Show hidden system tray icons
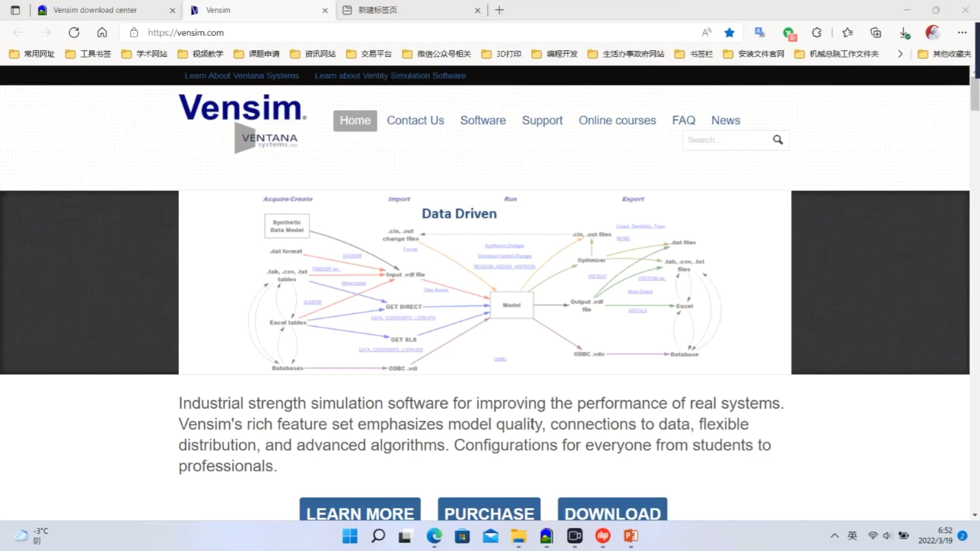Screen dimensions: 980x551 835,536
